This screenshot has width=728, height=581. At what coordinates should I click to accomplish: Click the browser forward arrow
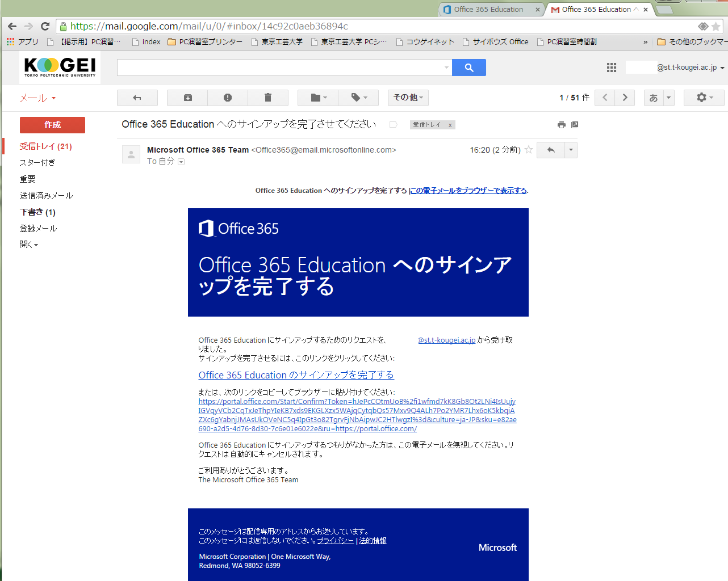(x=29, y=26)
